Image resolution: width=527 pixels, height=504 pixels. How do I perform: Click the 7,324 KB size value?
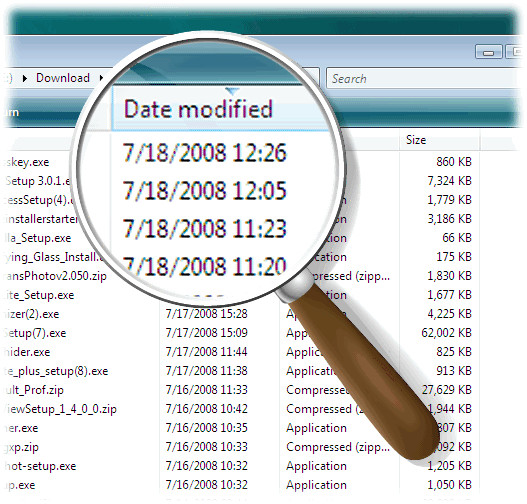click(x=449, y=181)
